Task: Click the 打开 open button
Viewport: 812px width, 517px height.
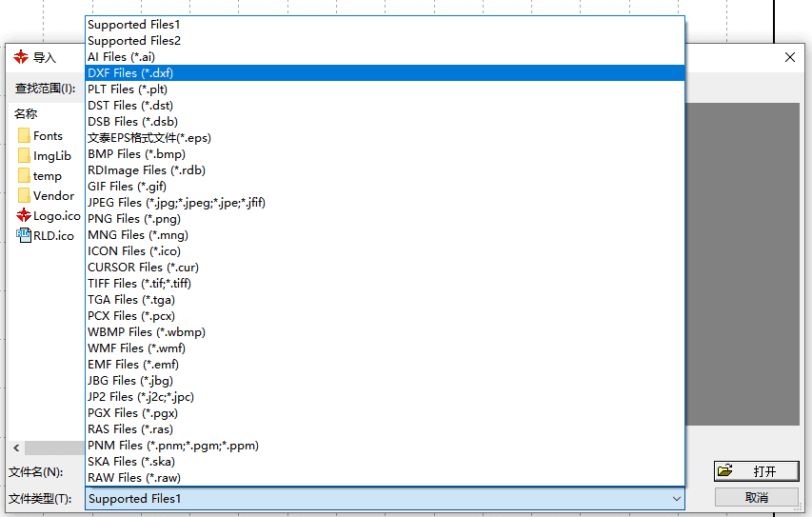Action: [x=756, y=471]
